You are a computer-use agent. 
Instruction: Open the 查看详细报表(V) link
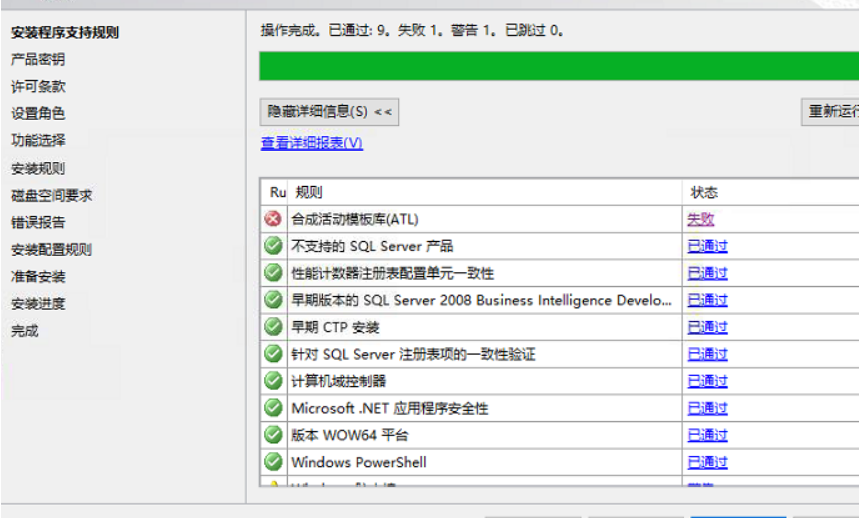pyautogui.click(x=311, y=143)
